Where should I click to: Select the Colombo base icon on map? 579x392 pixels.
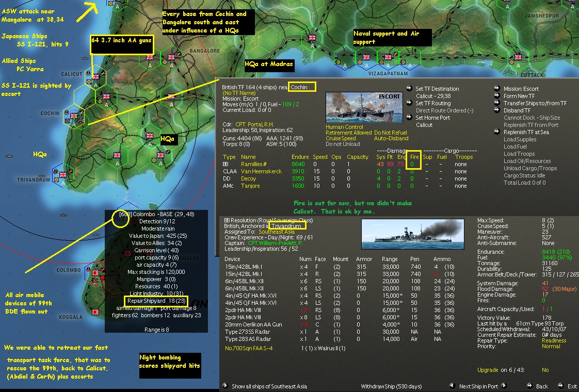(96, 273)
